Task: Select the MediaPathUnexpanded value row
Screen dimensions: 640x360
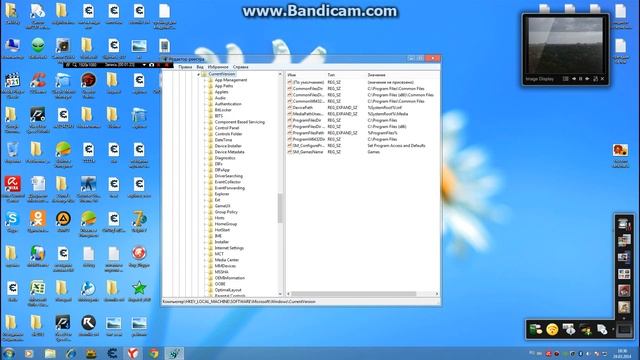Action: tap(362, 114)
